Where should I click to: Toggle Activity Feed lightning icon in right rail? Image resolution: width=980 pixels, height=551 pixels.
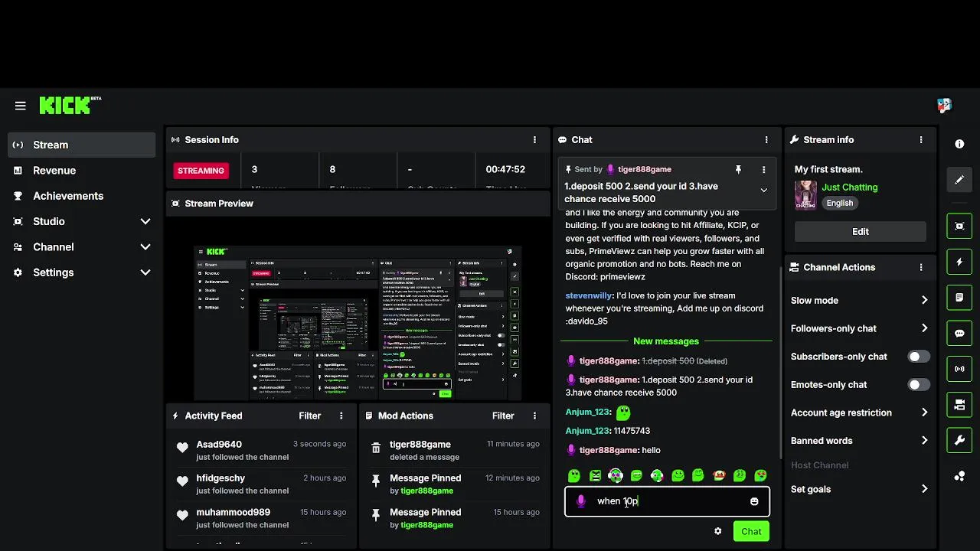point(959,262)
